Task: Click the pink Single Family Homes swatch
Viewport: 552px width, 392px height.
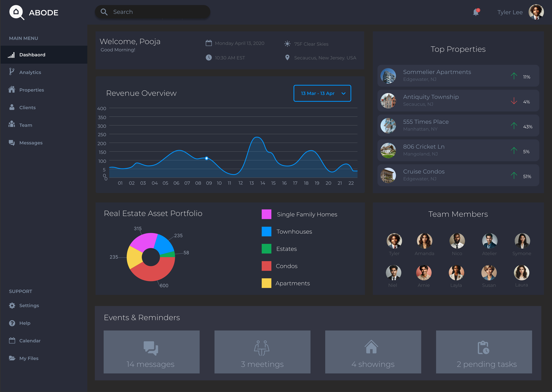Action: tap(266, 214)
